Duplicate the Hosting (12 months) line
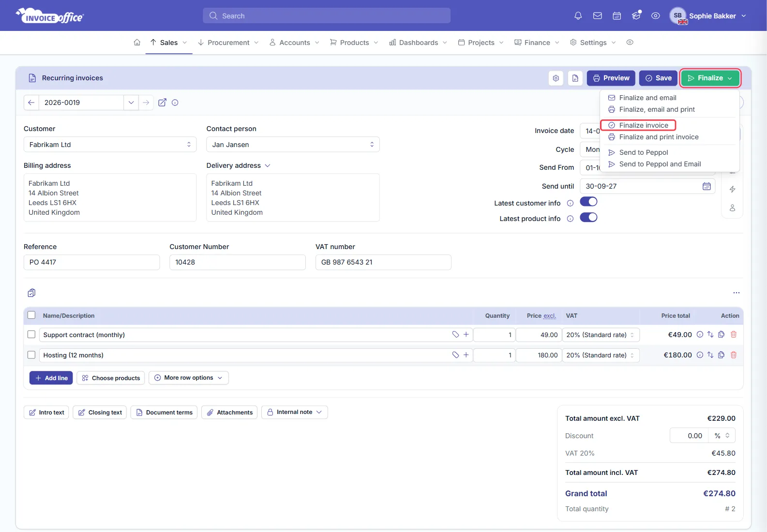This screenshot has height=532, width=767. coord(722,355)
